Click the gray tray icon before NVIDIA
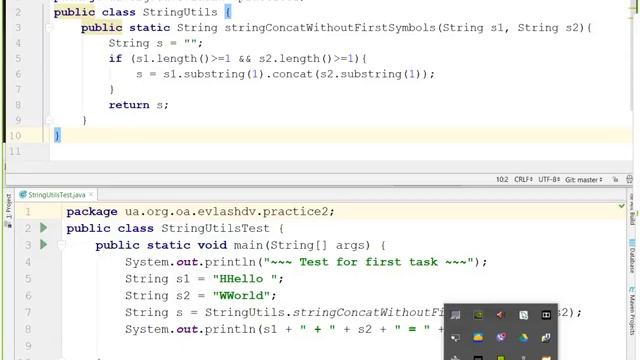The image size is (640, 360). [x=456, y=315]
